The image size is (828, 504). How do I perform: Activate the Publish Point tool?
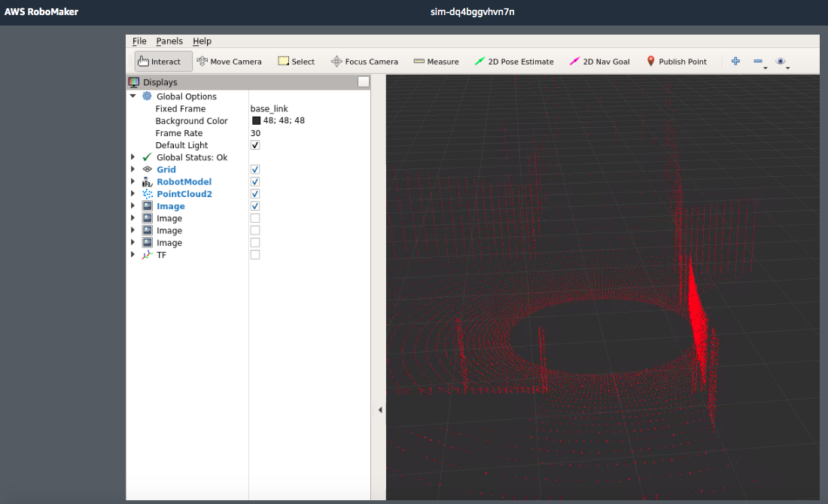click(x=677, y=62)
